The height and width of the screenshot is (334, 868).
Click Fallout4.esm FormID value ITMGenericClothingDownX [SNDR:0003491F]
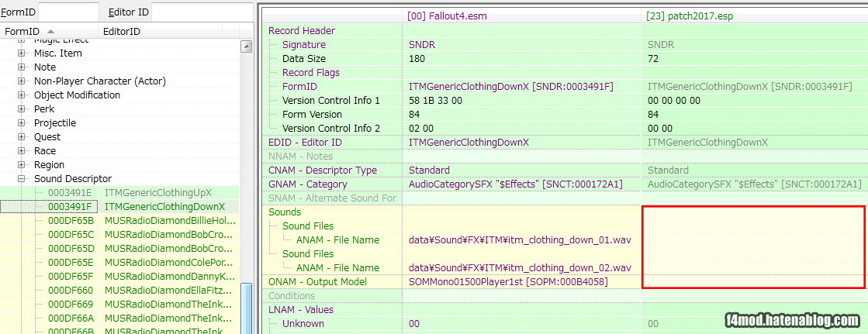511,86
